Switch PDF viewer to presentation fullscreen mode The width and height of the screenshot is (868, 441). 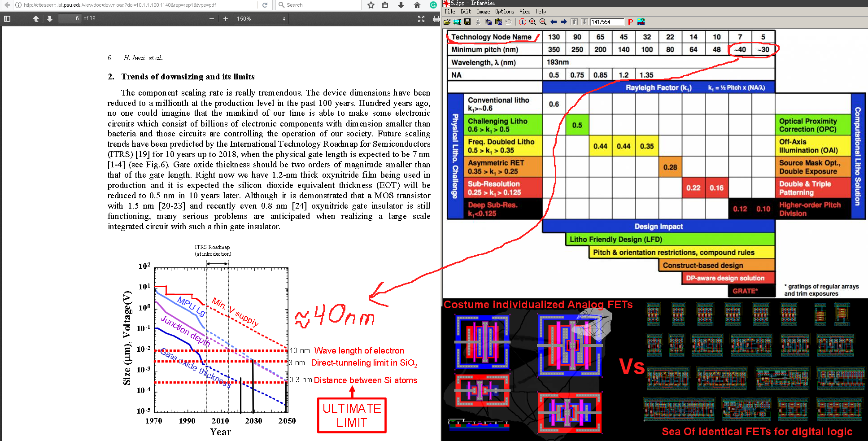pyautogui.click(x=421, y=19)
